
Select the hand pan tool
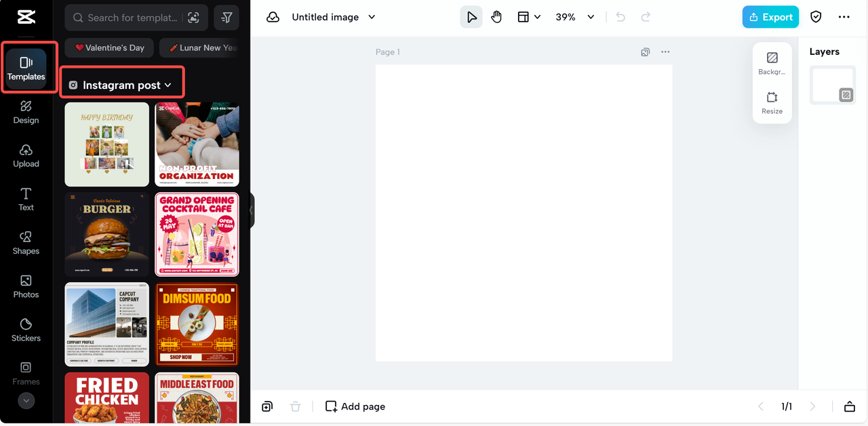[496, 17]
